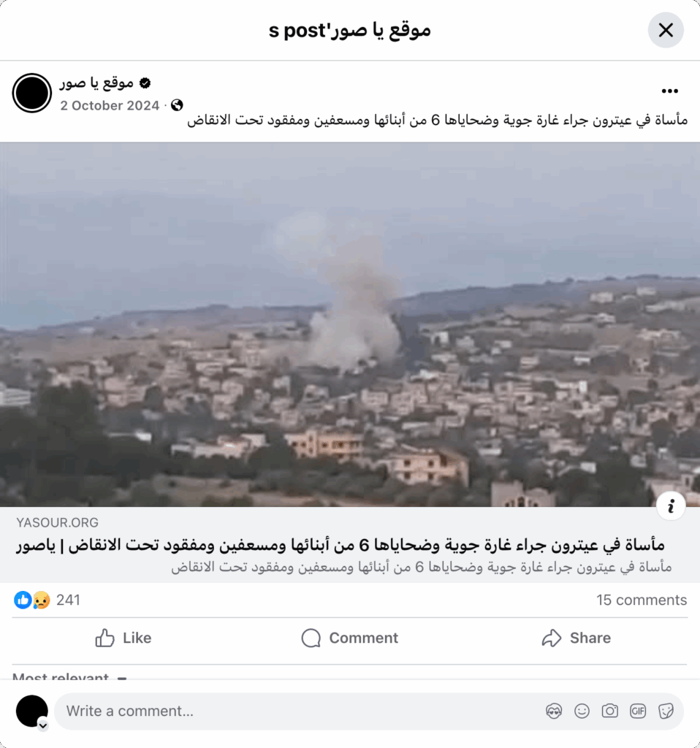Attach a photo using camera icon
700x748 pixels.
[x=609, y=711]
